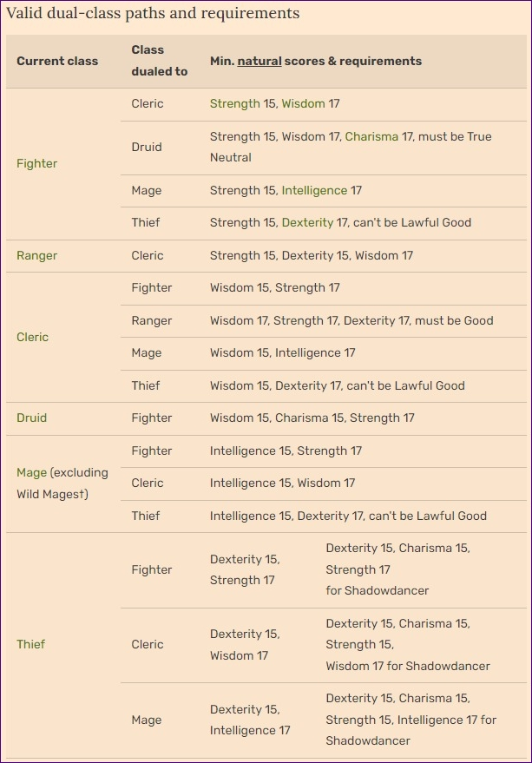The image size is (532, 763).
Task: Click the "Valid dual-class paths and requirements" heading
Action: point(153,13)
